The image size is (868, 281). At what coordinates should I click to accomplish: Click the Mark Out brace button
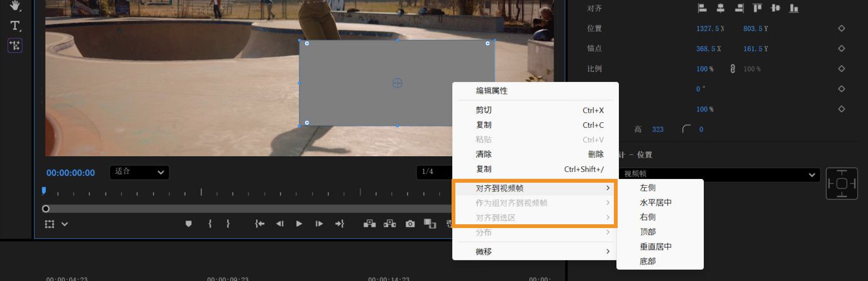click(x=228, y=224)
